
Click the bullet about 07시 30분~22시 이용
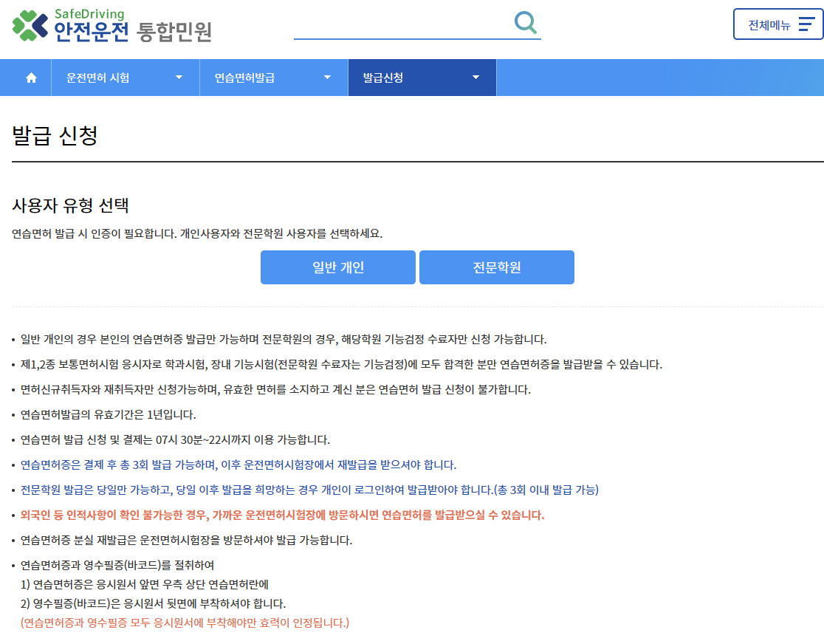[175, 439]
